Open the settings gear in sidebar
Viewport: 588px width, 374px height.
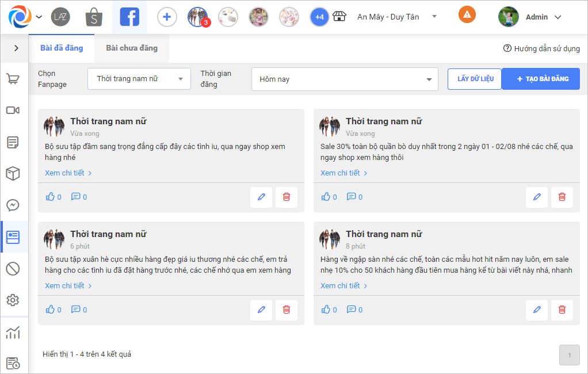[13, 300]
